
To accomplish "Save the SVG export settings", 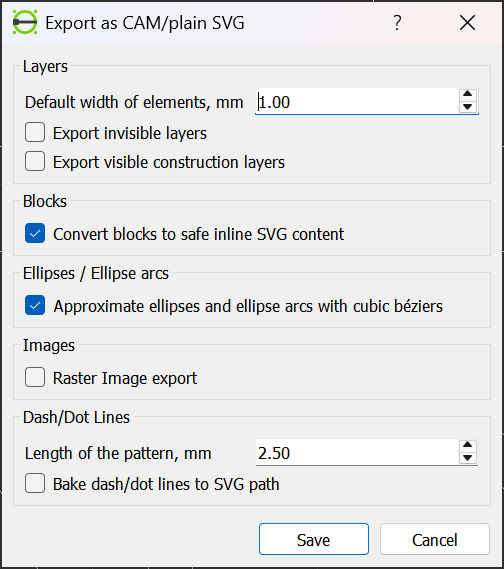I will (314, 539).
